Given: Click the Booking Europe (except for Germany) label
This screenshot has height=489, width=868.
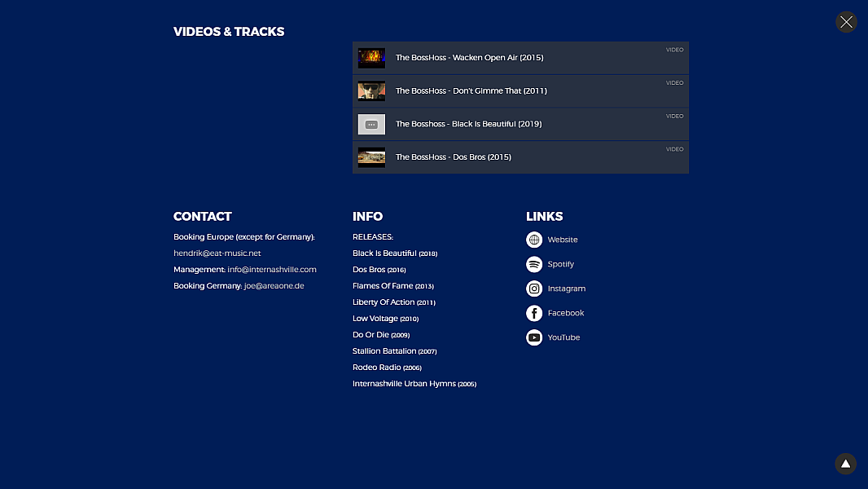Looking at the screenshot, I should click(244, 237).
